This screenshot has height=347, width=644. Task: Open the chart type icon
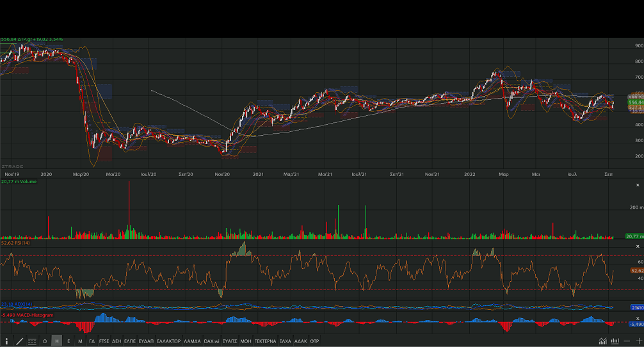(602, 341)
